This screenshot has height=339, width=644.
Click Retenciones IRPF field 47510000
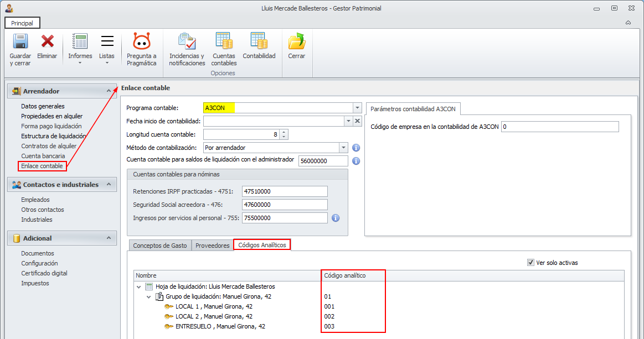285,191
